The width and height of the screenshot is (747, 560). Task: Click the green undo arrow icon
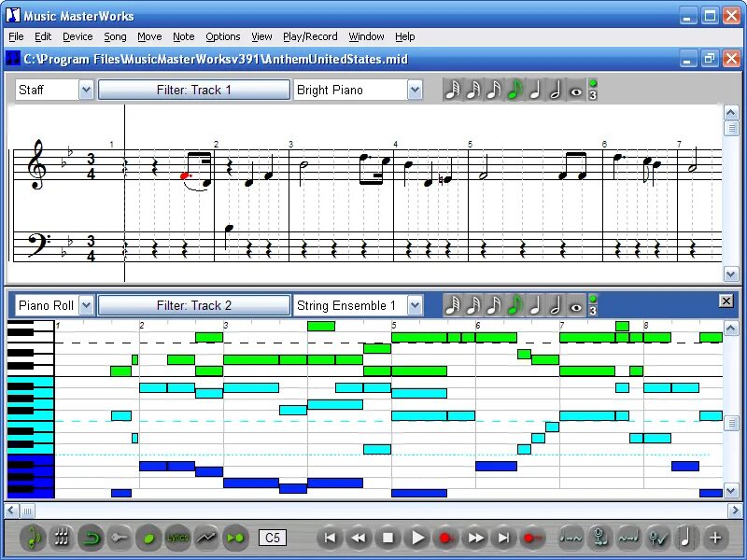coord(91,539)
